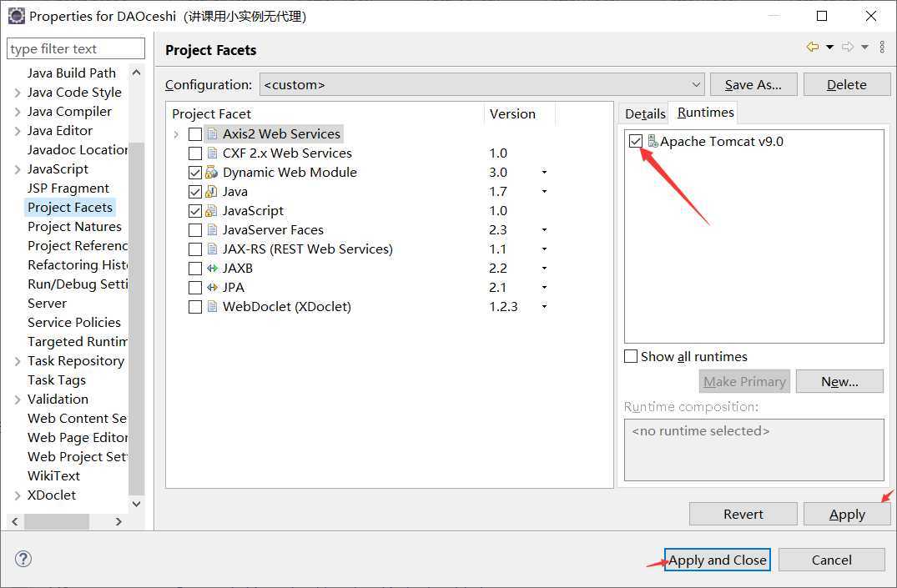Check the WebDoclet (XDoclet) checkbox
This screenshot has height=588, width=897.
tap(195, 307)
